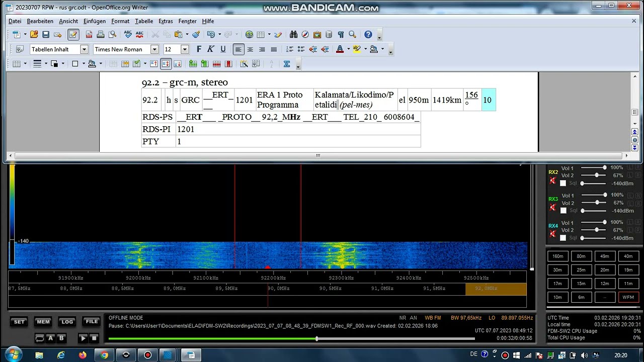Open Find & Replace binoculars icon
This screenshot has height=362, width=644.
coord(294,35)
